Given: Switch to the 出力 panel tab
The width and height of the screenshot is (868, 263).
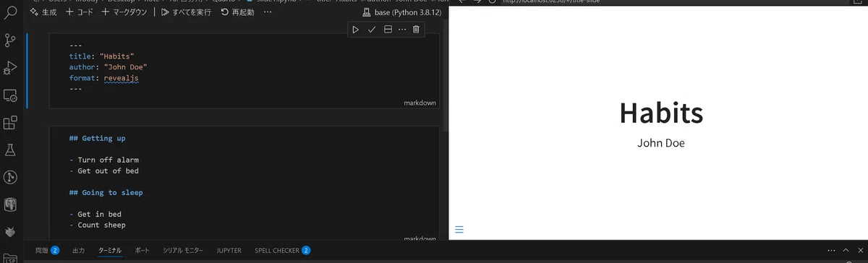Looking at the screenshot, I should [x=78, y=250].
